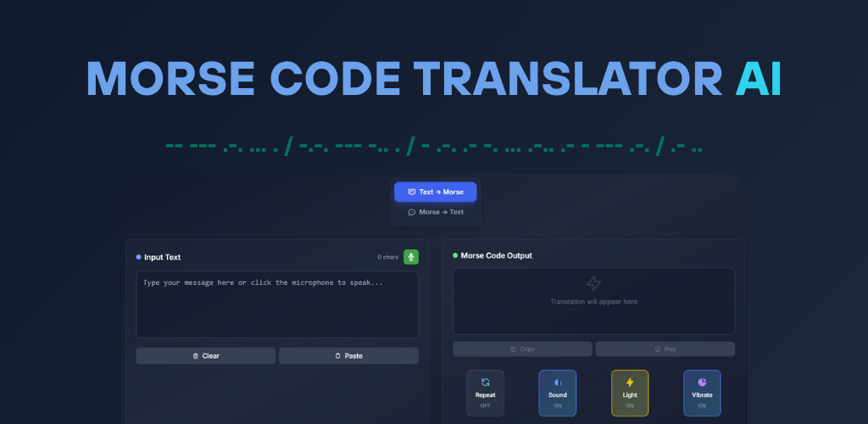Toggle the Vibrate option

click(702, 393)
